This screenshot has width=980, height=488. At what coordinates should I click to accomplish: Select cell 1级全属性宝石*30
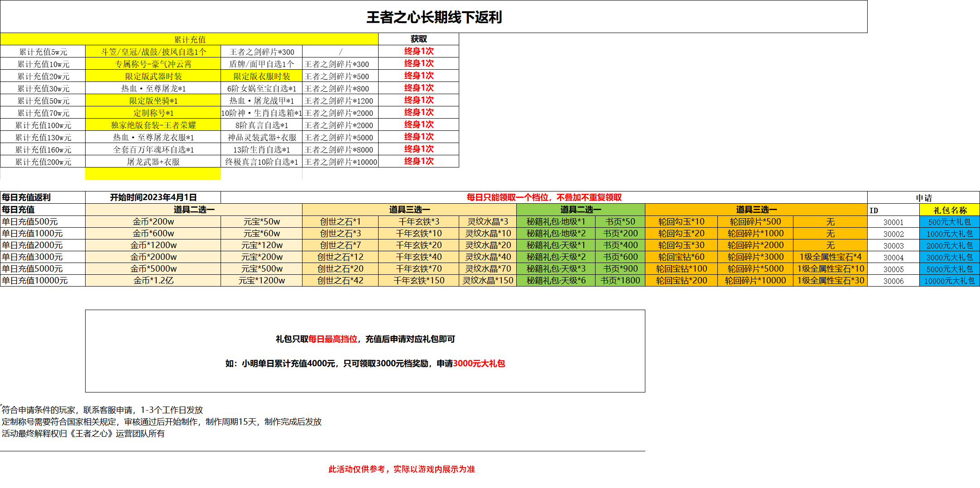tap(831, 281)
